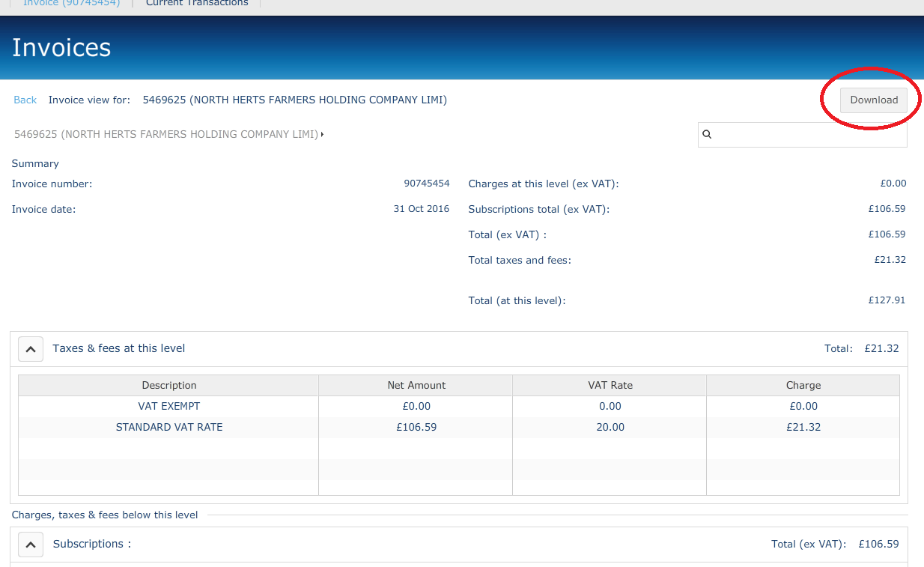The width and height of the screenshot is (924, 567).
Task: Click the Summary heading
Action: [x=34, y=163]
